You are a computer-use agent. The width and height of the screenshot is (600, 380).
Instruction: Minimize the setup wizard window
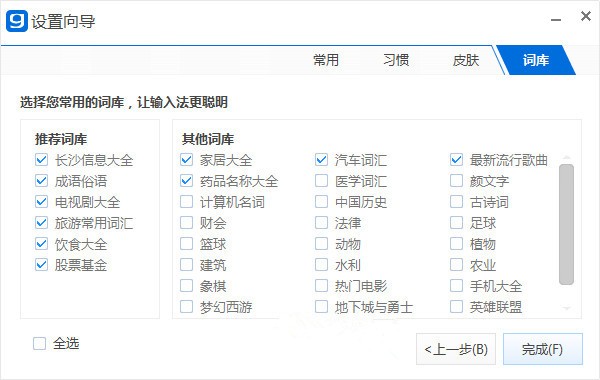pyautogui.click(x=556, y=20)
